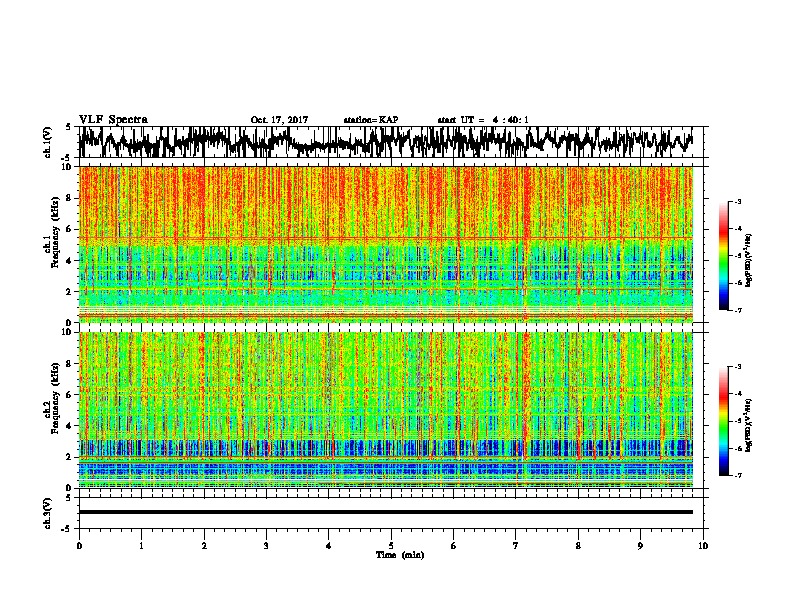
Task: Click time axis tick label "2"
Action: pyautogui.click(x=204, y=546)
